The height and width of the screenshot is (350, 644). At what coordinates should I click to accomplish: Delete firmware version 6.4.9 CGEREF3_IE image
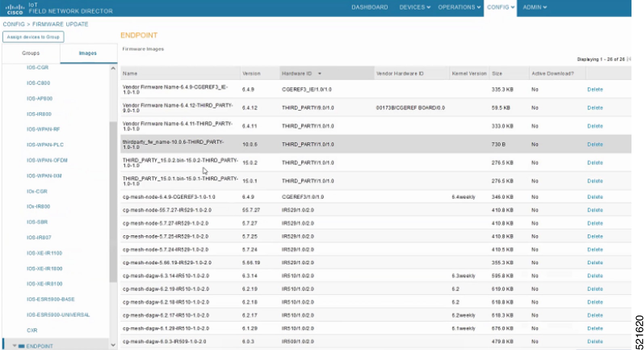[595, 89]
